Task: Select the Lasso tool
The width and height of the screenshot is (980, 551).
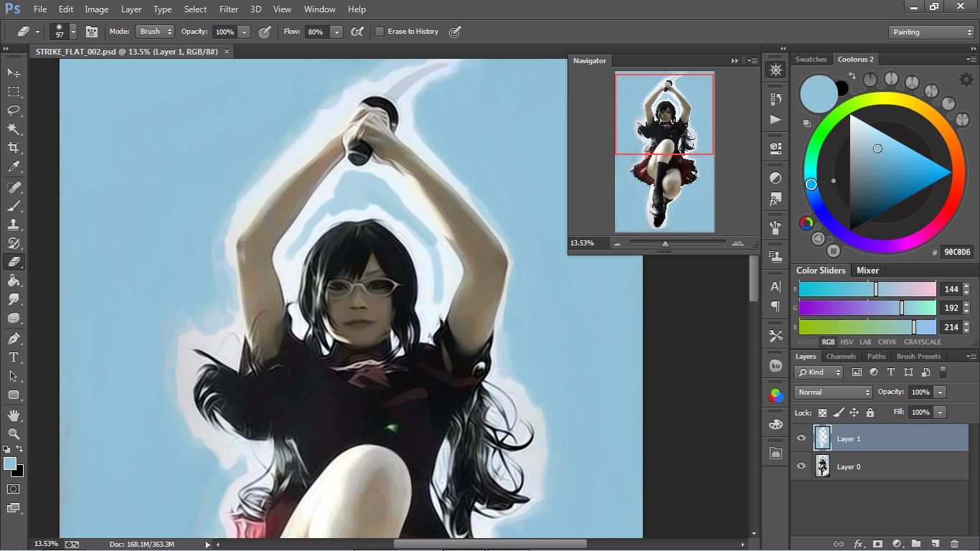Action: 14,110
